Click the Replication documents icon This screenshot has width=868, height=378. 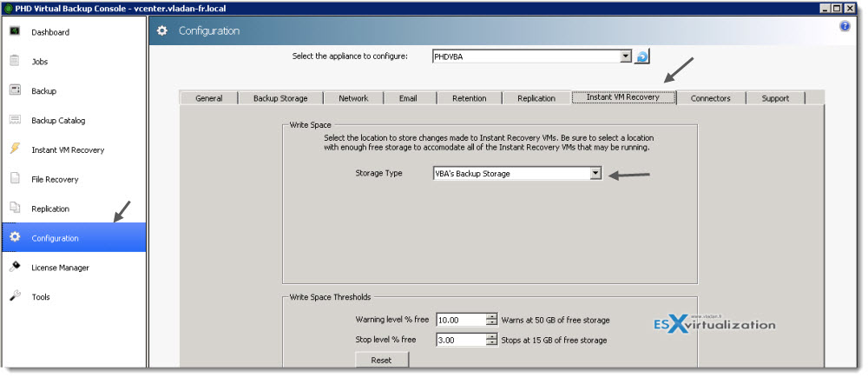(15, 208)
